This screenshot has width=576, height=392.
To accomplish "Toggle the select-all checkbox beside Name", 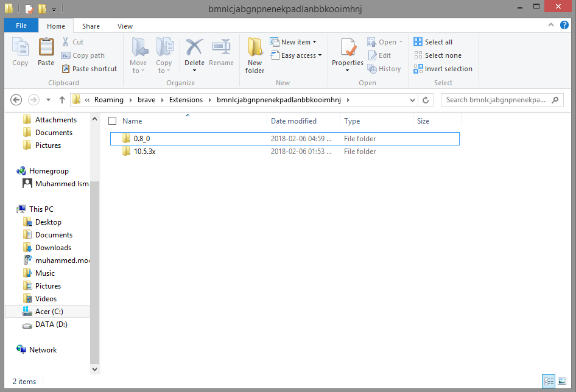I will [113, 121].
